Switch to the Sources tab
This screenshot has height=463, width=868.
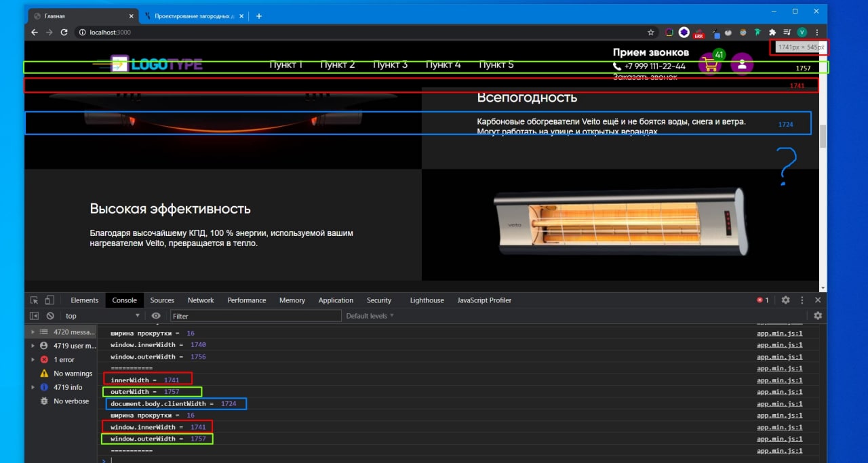pyautogui.click(x=162, y=300)
